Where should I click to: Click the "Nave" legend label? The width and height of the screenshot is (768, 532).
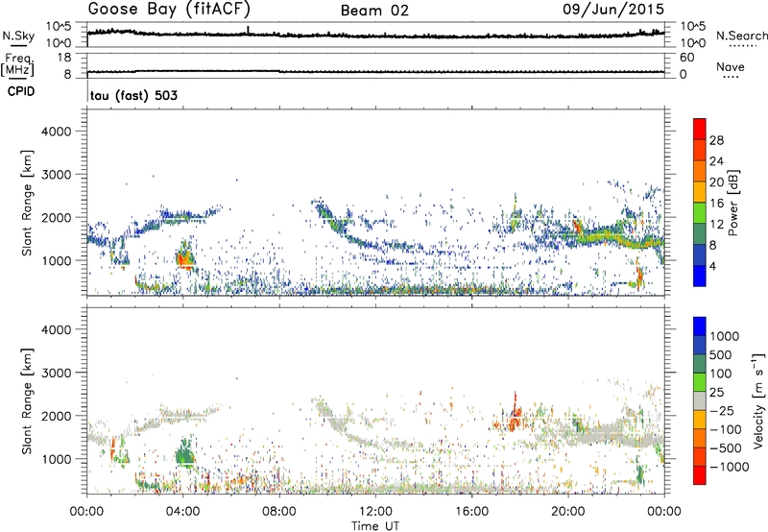pos(731,66)
